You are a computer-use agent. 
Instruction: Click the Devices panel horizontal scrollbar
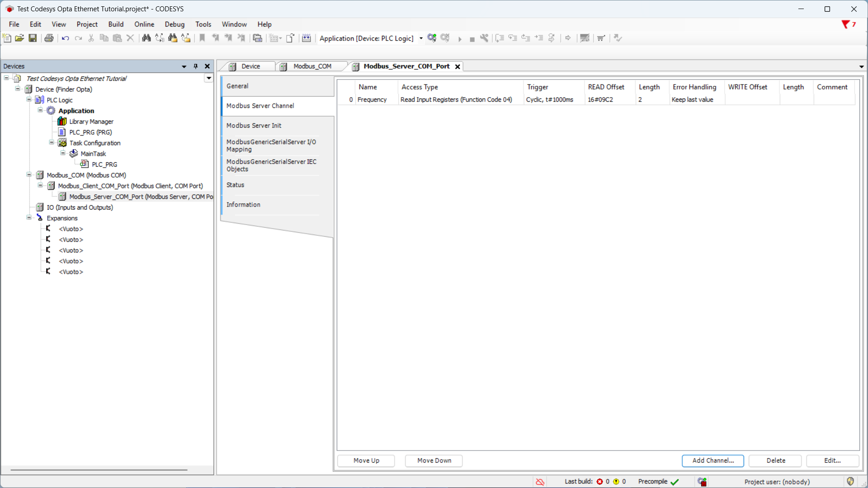point(99,470)
